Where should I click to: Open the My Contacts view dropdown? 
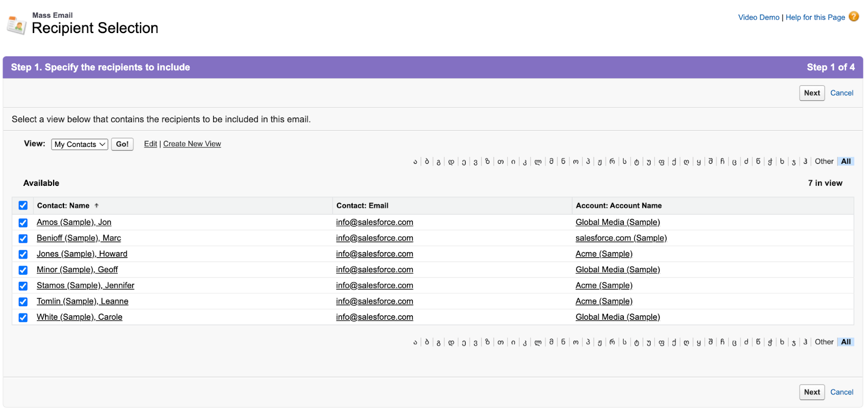click(x=80, y=144)
